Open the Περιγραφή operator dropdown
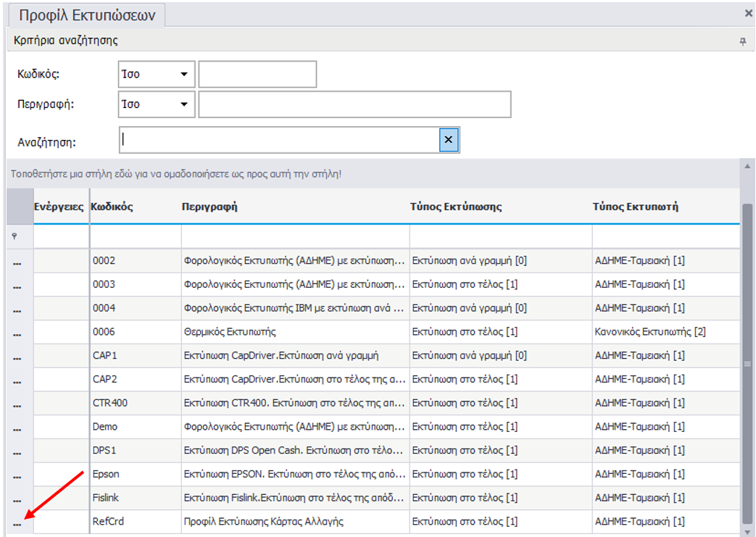 [183, 104]
